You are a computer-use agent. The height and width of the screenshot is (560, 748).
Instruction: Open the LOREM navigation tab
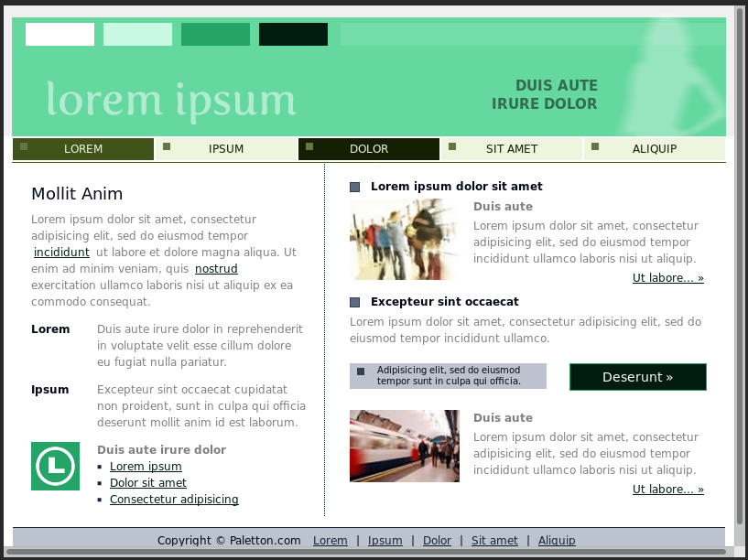click(83, 149)
